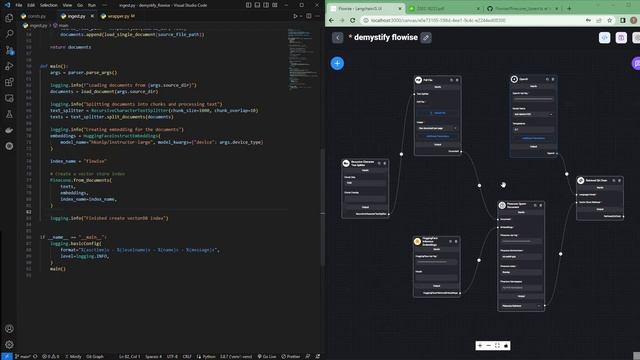Toggle the primary side bar layout icon
This screenshot has height=360, width=640.
coord(249,5)
